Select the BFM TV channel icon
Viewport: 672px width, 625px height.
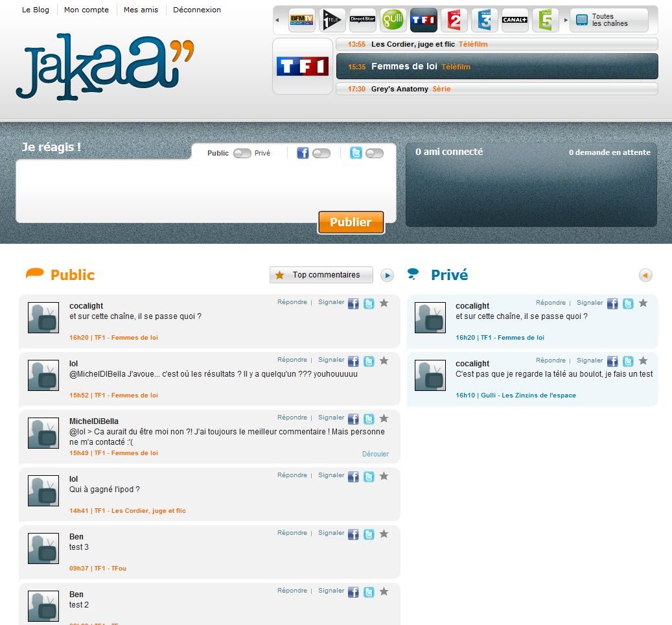click(x=302, y=20)
